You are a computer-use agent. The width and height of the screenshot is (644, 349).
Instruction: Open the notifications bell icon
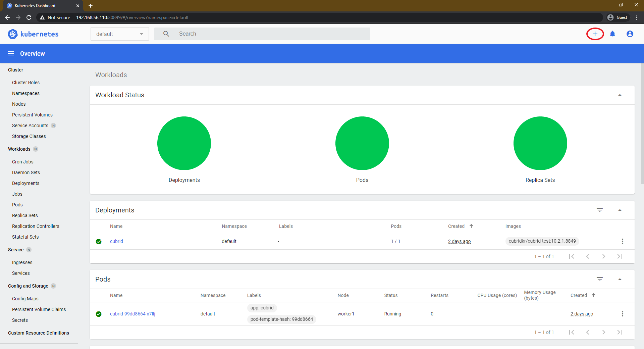pyautogui.click(x=612, y=34)
